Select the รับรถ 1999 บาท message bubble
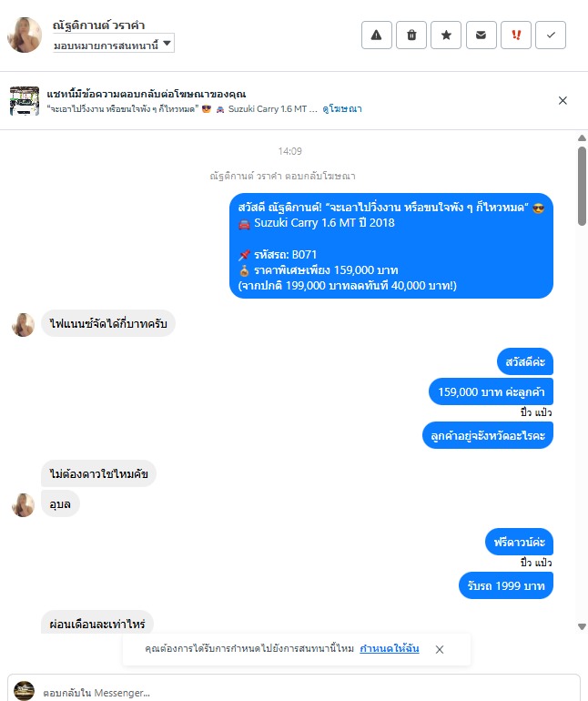This screenshot has height=701, width=588. [506, 585]
